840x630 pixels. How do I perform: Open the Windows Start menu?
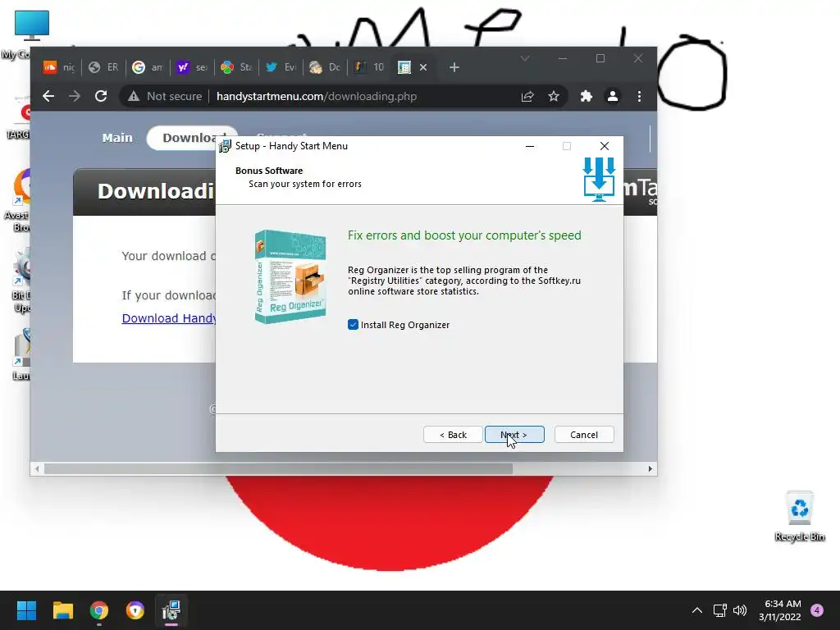click(26, 610)
